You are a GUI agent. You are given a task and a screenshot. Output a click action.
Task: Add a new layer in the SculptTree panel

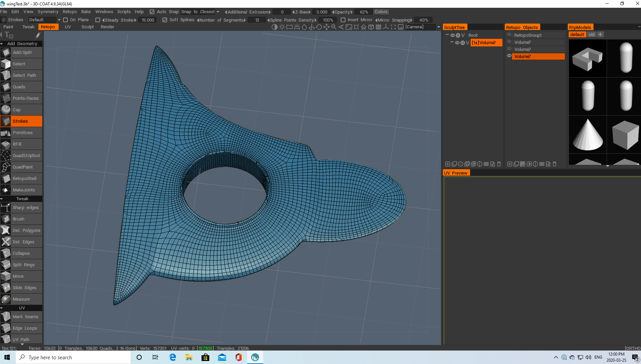click(x=447, y=164)
